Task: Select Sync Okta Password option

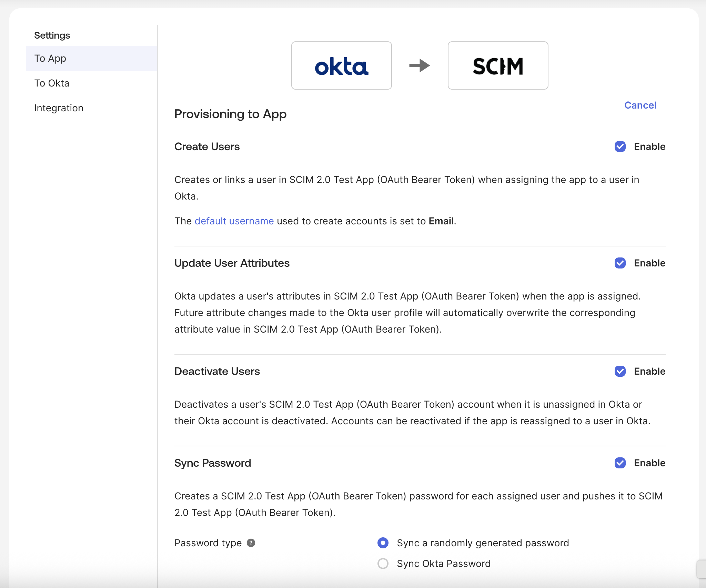Action: 382,564
